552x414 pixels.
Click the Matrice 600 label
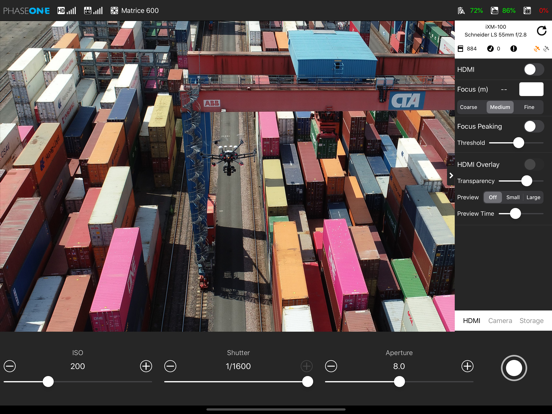(x=140, y=11)
